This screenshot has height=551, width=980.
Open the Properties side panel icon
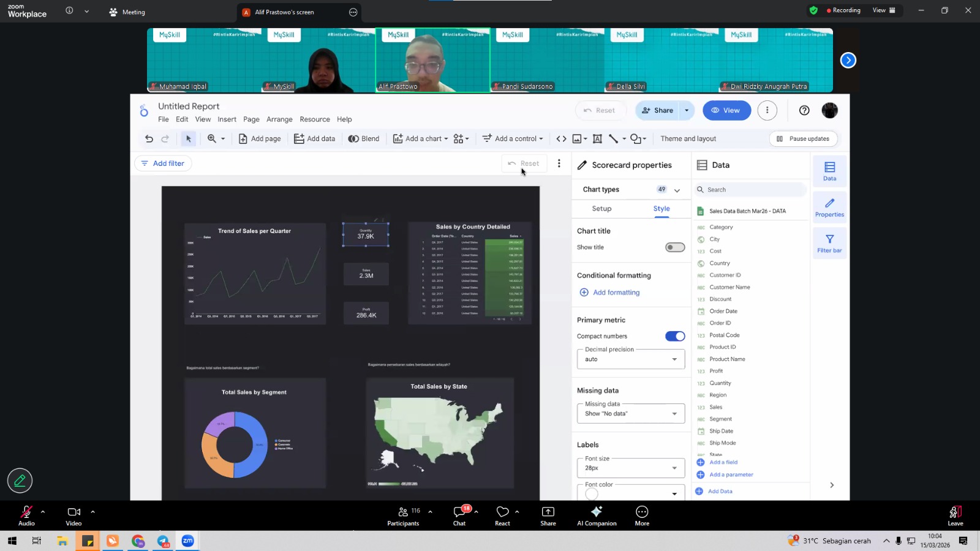(829, 208)
